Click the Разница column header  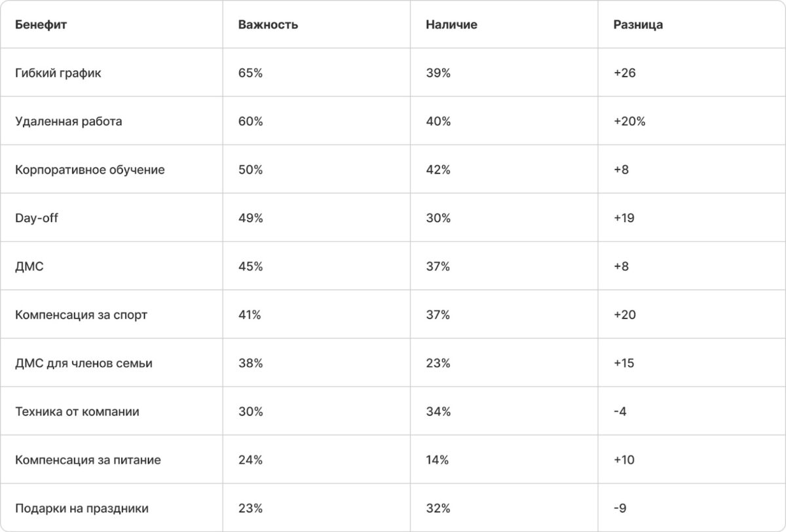[x=638, y=25]
